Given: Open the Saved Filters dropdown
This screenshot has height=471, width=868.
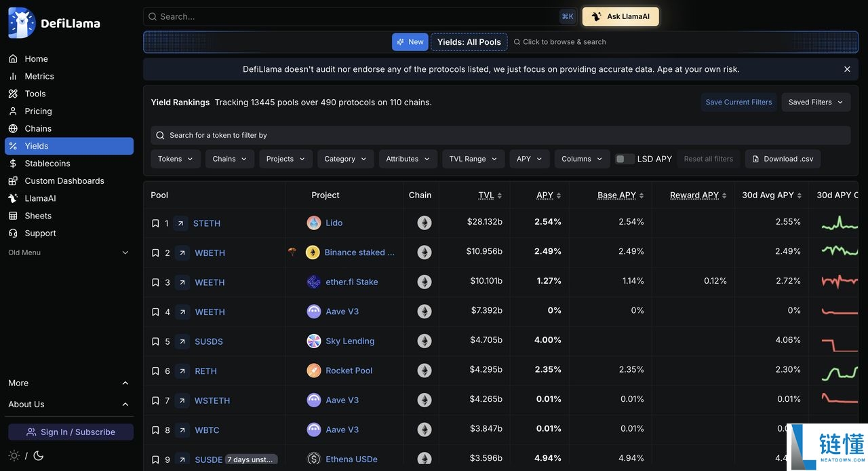Looking at the screenshot, I should (816, 102).
